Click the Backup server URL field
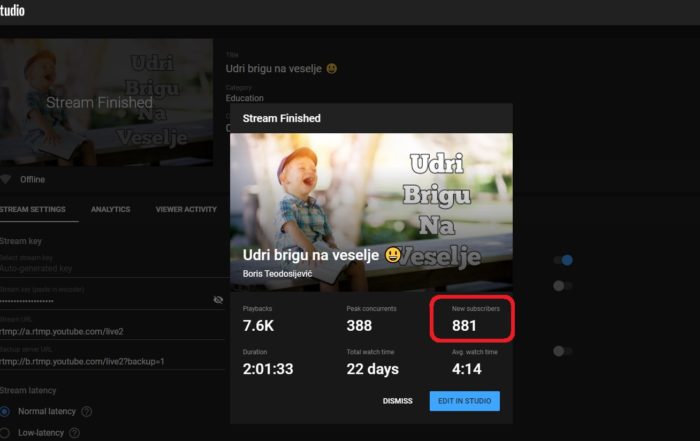 (x=112, y=361)
